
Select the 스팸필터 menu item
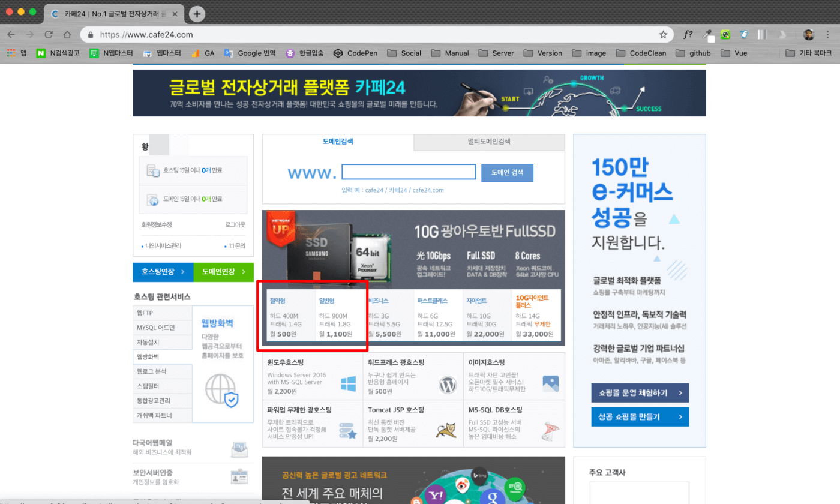tap(163, 386)
